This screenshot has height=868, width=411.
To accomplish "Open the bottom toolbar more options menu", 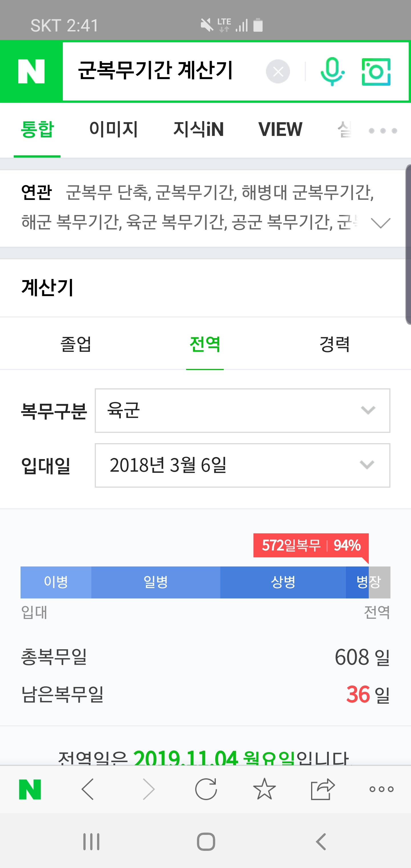I will click(381, 789).
